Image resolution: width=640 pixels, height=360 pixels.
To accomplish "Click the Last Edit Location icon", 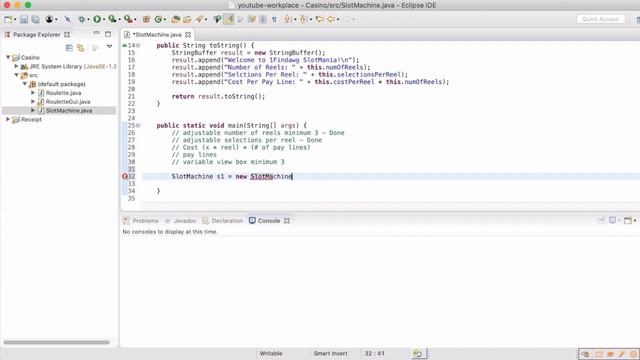I will click(320, 19).
